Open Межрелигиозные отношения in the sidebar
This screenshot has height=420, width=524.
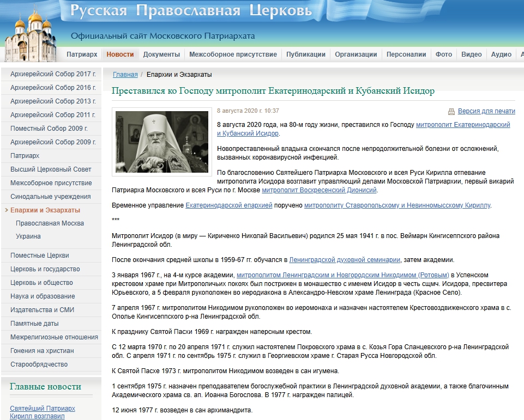coord(54,337)
